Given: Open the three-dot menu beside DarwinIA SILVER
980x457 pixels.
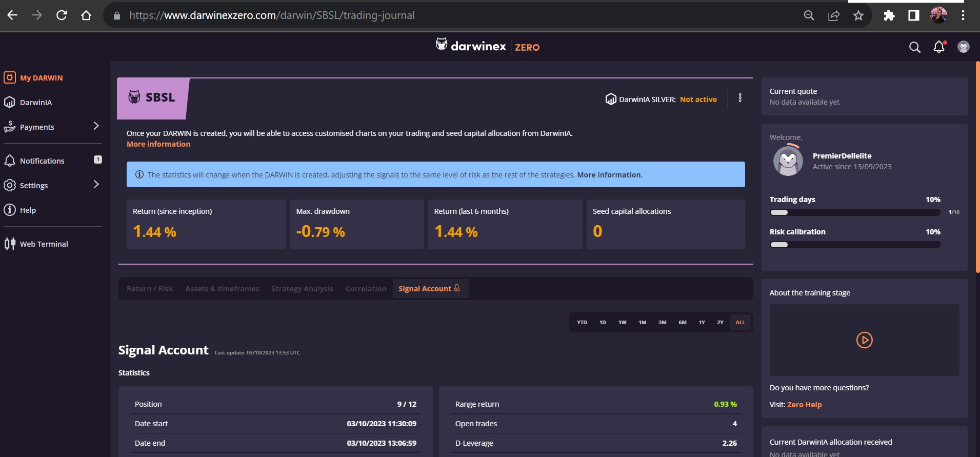Looking at the screenshot, I should tap(739, 98).
